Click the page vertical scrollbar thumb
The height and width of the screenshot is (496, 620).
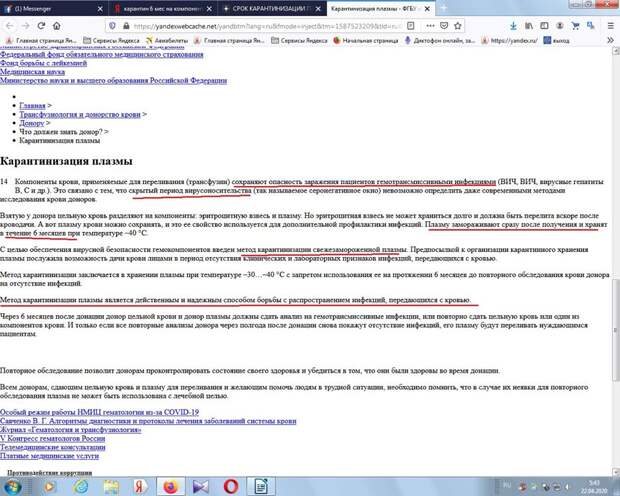click(x=616, y=330)
